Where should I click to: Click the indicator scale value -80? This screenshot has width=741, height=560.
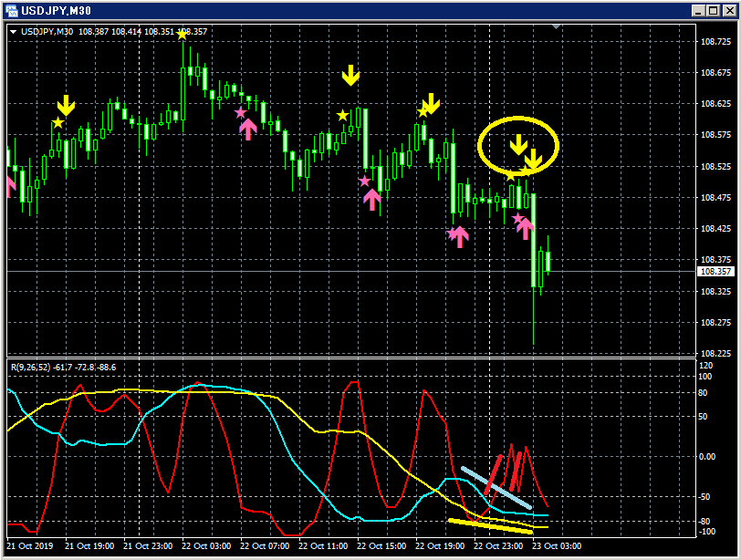(x=704, y=522)
